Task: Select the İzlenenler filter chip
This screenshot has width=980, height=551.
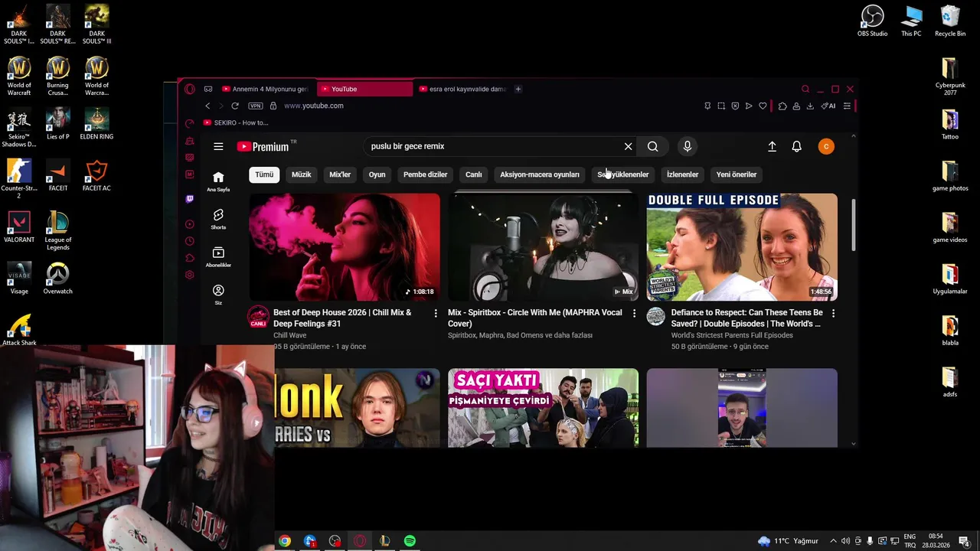Action: coord(682,174)
